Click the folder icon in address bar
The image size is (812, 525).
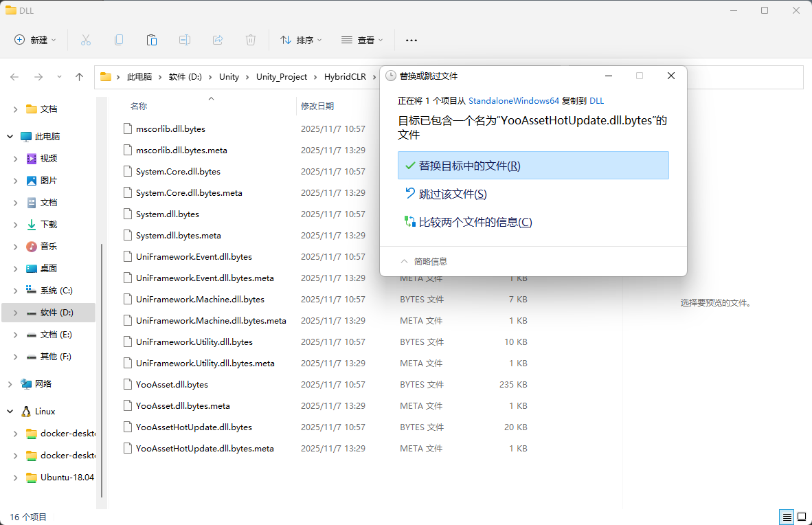(106, 77)
